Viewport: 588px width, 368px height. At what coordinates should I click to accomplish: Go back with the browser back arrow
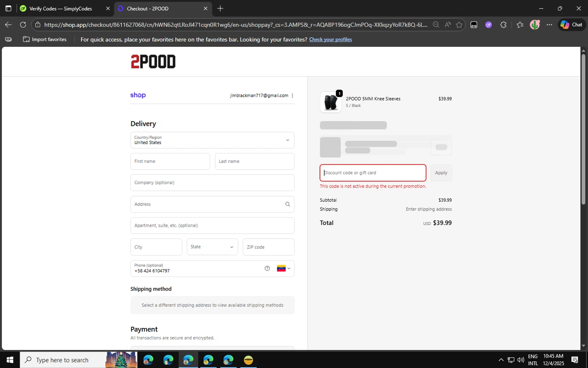[8, 25]
